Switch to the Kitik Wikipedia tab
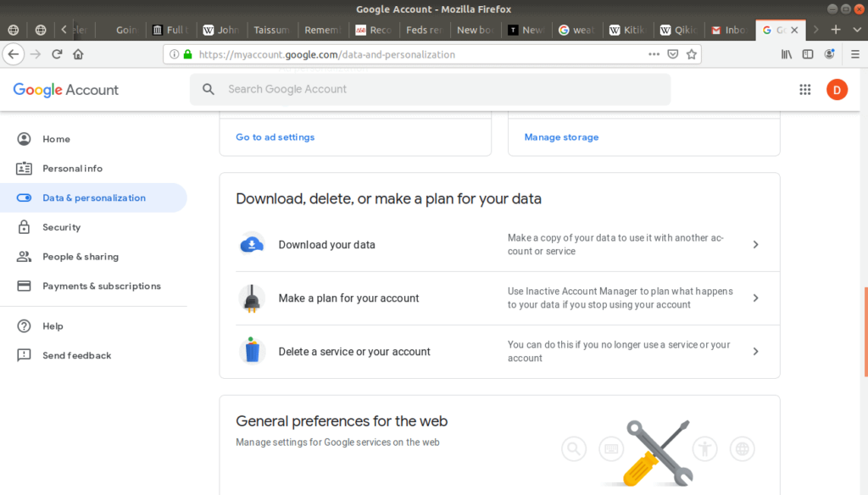The width and height of the screenshot is (868, 495). [x=628, y=30]
